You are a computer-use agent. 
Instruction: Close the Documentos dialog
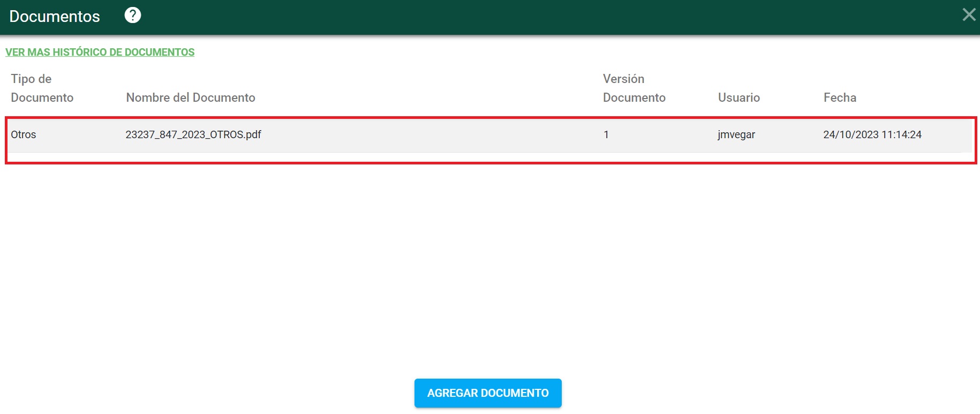969,14
